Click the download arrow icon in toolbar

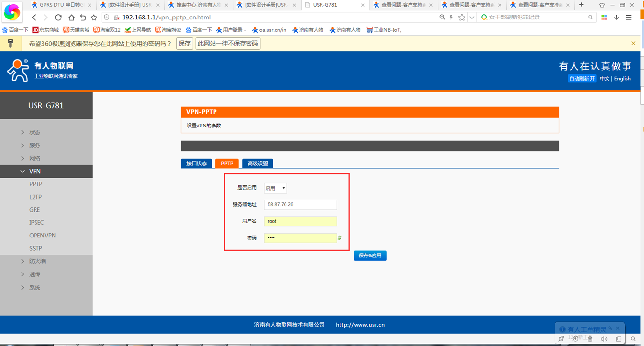pyautogui.click(x=617, y=18)
